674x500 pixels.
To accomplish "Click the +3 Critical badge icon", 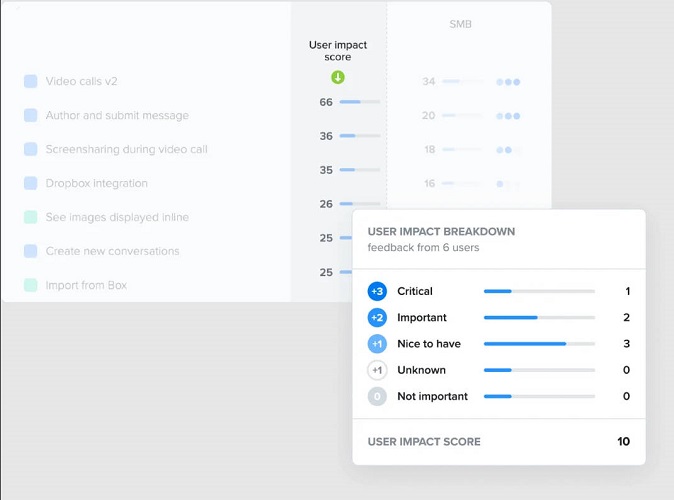I will [377, 292].
